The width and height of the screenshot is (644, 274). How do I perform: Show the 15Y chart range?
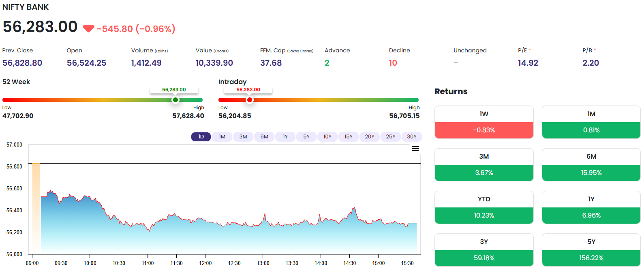pyautogui.click(x=349, y=137)
